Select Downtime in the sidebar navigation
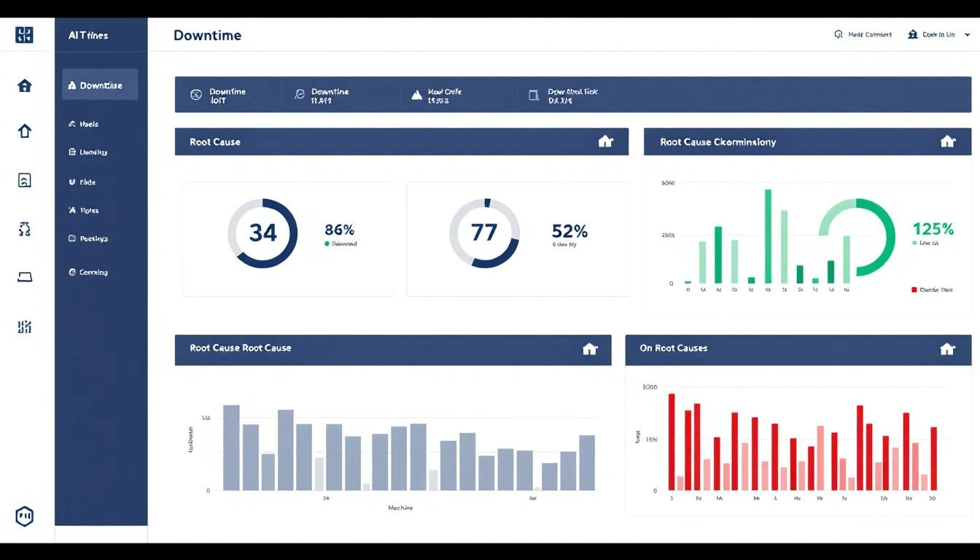This screenshot has height=560, width=980. pos(100,85)
